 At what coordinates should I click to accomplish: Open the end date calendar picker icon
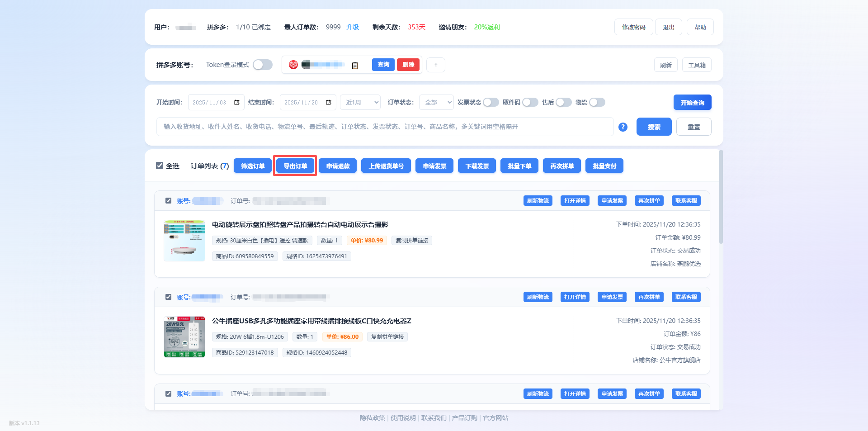click(x=328, y=103)
